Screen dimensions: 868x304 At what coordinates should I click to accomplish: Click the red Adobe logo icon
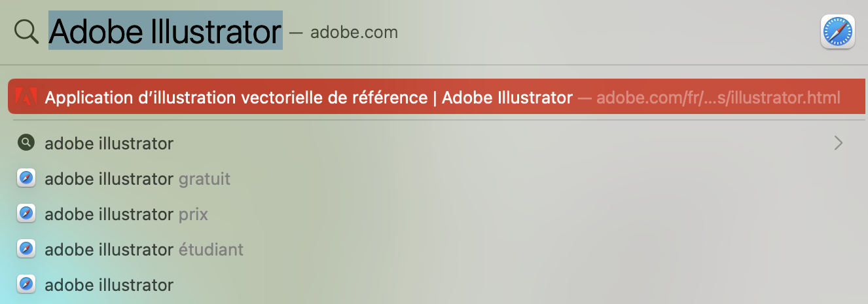pyautogui.click(x=26, y=98)
